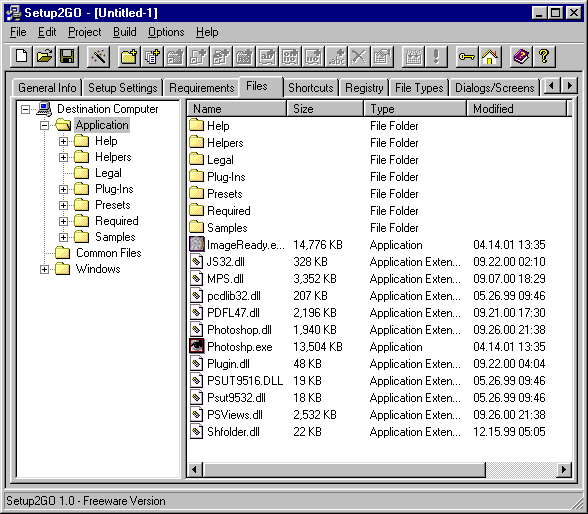This screenshot has height=514, width=588.
Task: Expand the Helpers folder in the tree
Action: (63, 157)
